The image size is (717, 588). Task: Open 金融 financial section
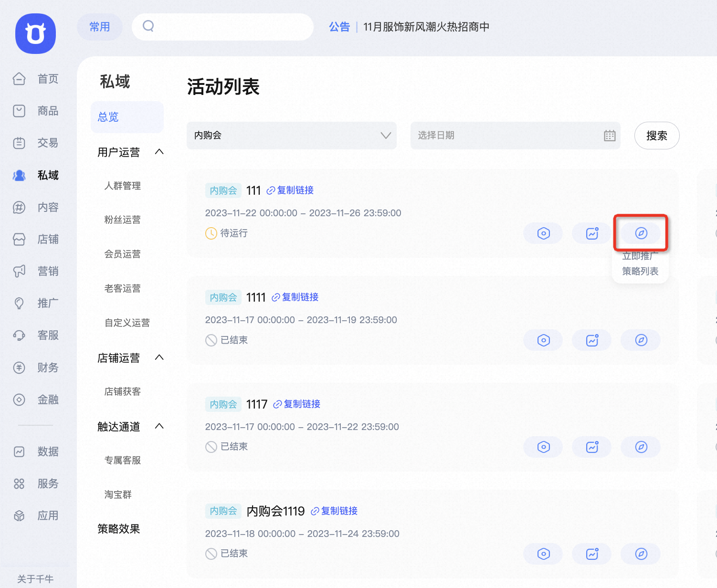pos(36,399)
